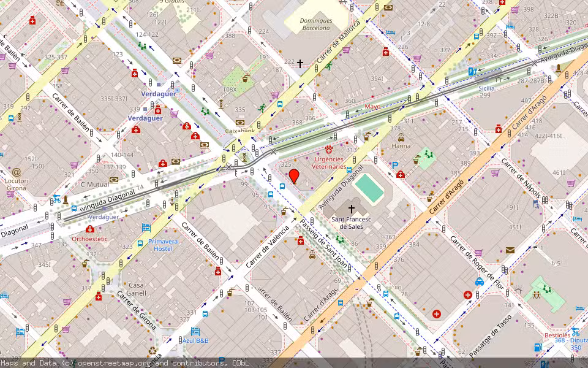Screen dimensions: 588x368
Task: Select the red Mayo label
Action: click(x=372, y=107)
